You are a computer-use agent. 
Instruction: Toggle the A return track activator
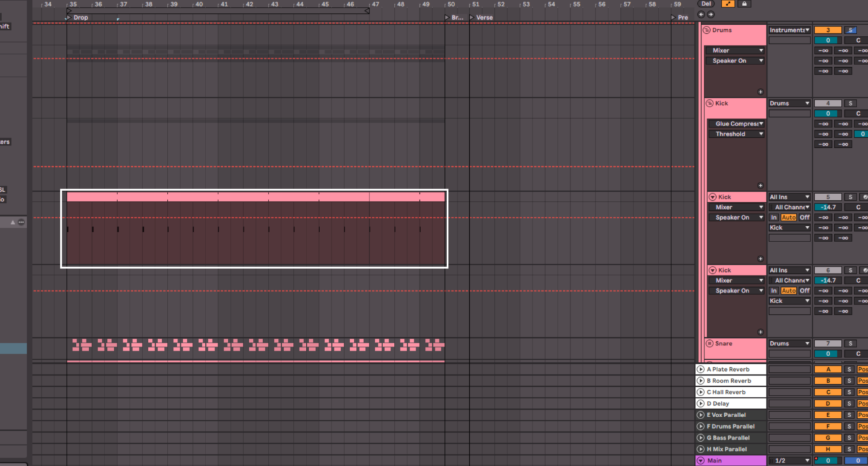click(827, 370)
